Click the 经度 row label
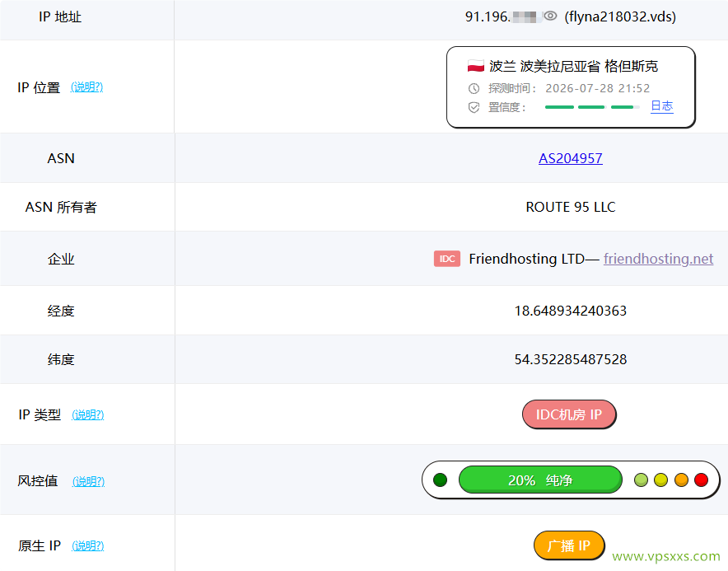Screen dimensions: 728x571 click(61, 311)
